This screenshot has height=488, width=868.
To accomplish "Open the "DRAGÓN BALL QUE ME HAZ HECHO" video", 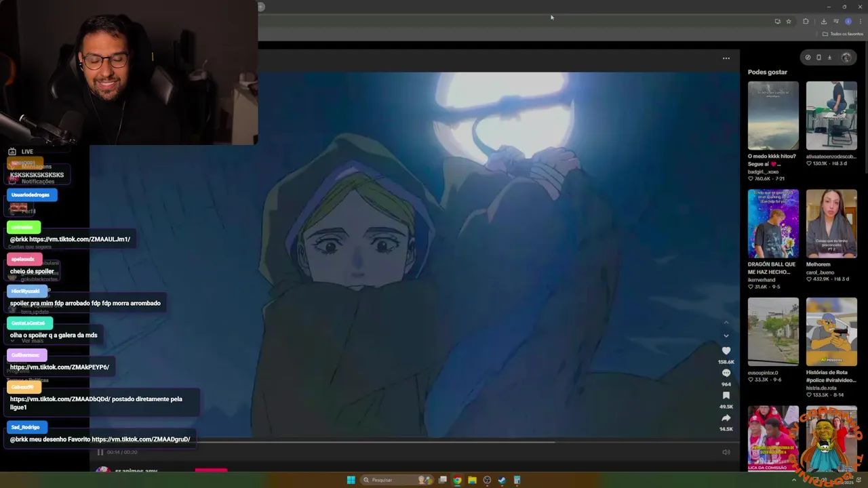I will click(x=773, y=224).
